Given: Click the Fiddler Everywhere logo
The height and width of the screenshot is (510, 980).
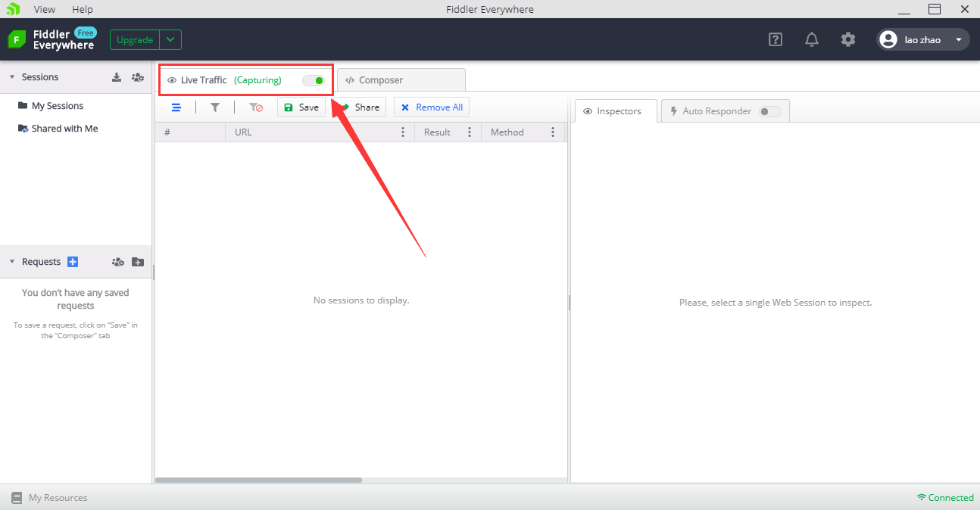Looking at the screenshot, I should coord(51,39).
